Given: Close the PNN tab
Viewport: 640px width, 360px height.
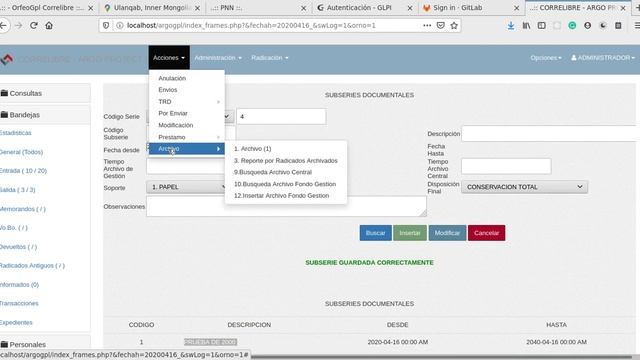Looking at the screenshot, I should (x=303, y=8).
